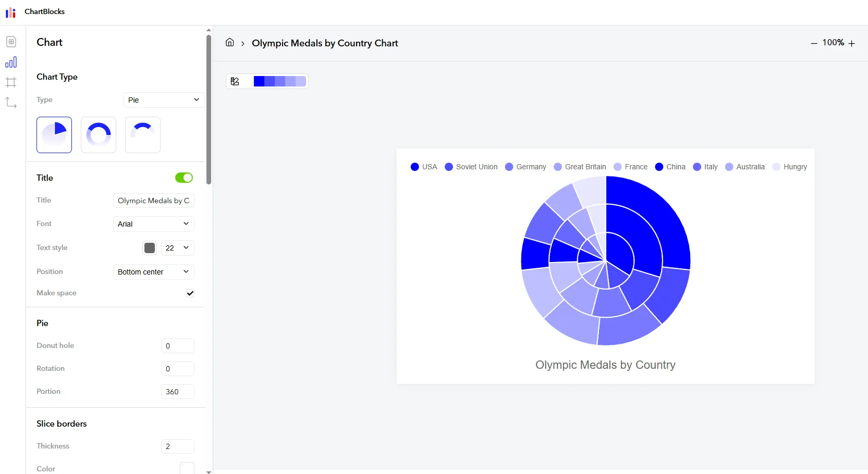
Task: Click the Donut hole input field
Action: tap(177, 346)
